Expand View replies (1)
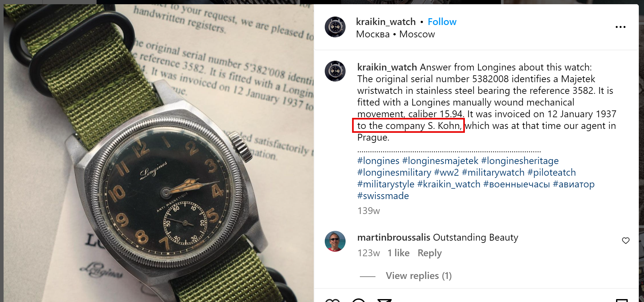644x302 pixels. (419, 276)
